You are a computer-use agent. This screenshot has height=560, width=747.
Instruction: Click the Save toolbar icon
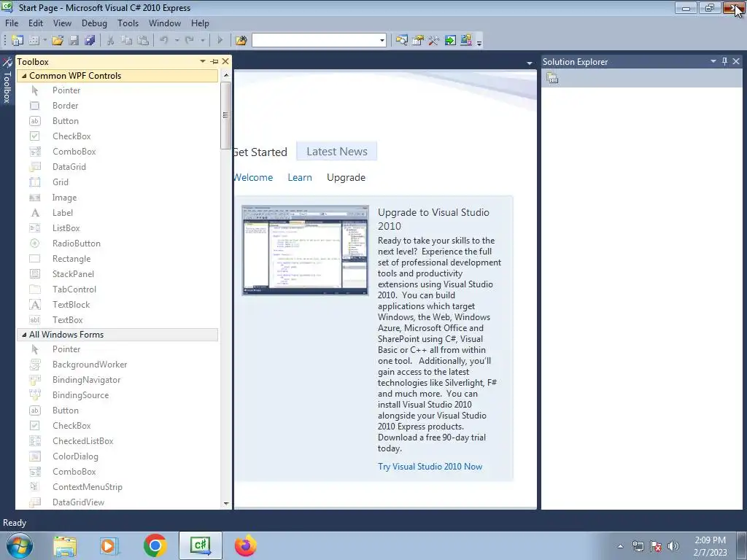74,41
